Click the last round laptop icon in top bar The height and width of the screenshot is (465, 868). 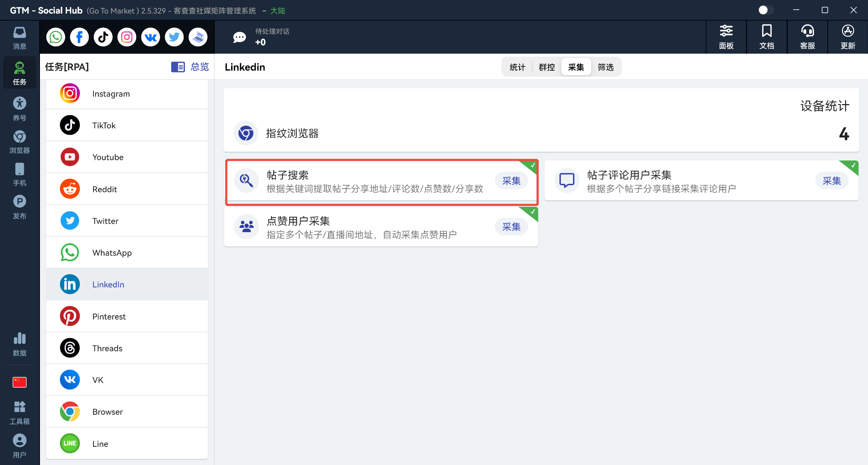(198, 37)
